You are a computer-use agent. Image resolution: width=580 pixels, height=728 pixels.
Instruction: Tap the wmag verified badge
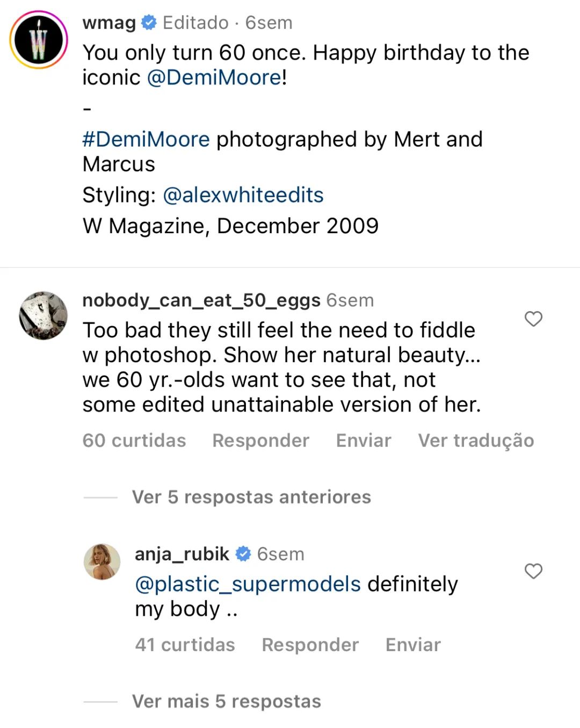pos(149,23)
